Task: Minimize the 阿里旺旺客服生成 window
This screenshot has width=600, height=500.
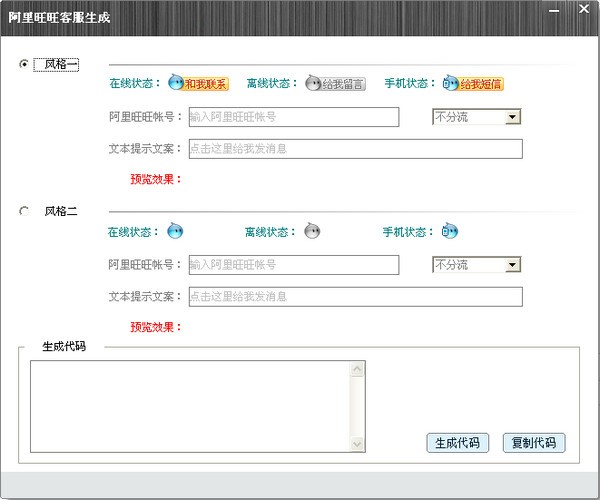Action: [x=554, y=11]
